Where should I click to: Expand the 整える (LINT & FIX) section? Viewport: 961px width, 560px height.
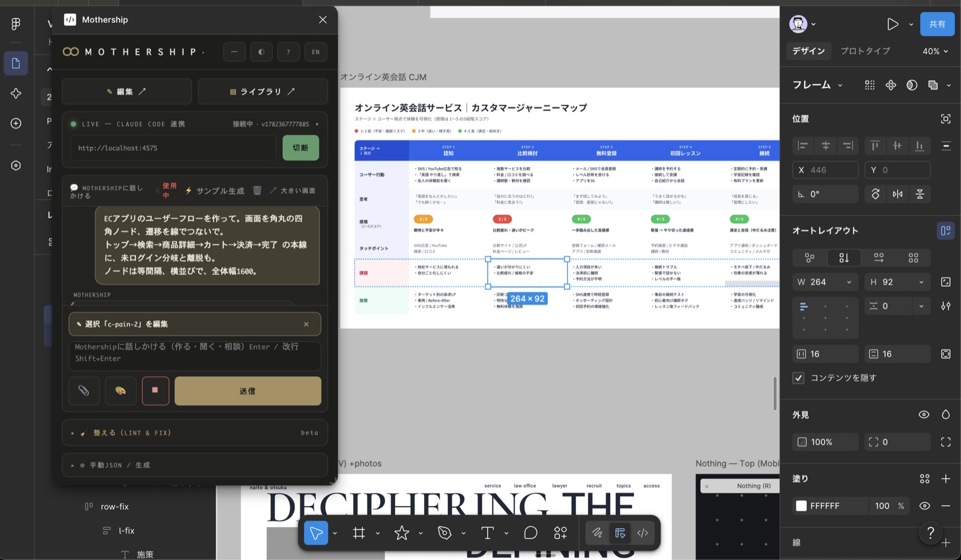click(195, 433)
